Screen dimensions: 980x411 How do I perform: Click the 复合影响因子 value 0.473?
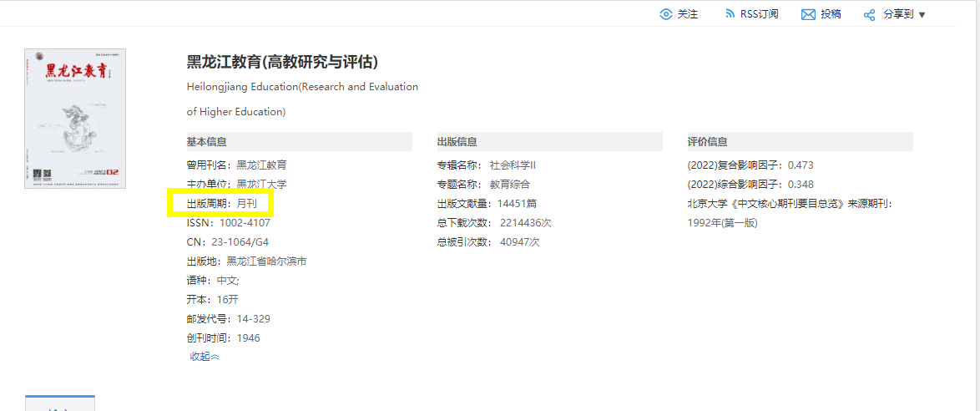(x=800, y=165)
